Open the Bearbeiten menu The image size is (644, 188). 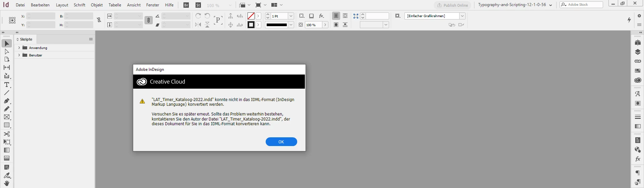40,5
